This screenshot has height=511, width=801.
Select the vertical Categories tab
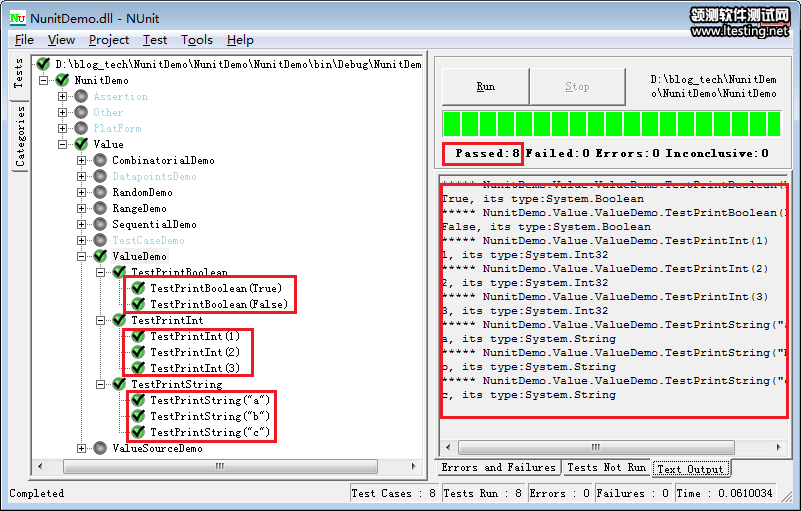(x=19, y=136)
